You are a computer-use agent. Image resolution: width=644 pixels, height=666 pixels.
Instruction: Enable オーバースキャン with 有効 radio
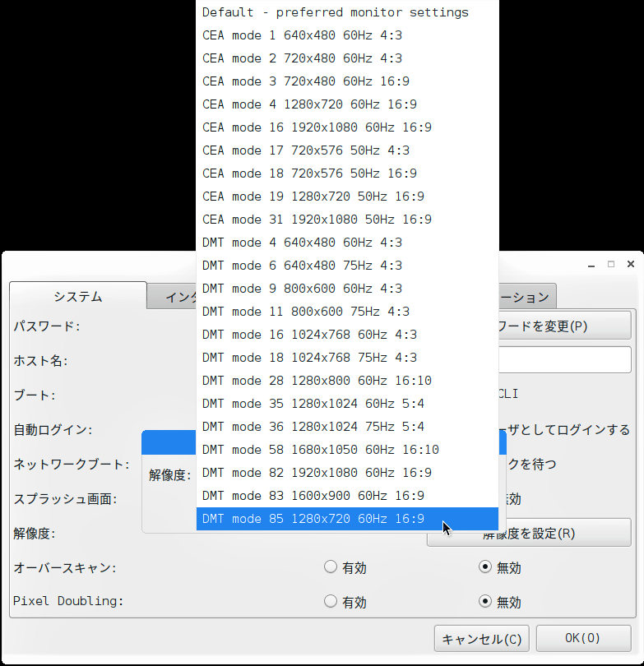331,567
